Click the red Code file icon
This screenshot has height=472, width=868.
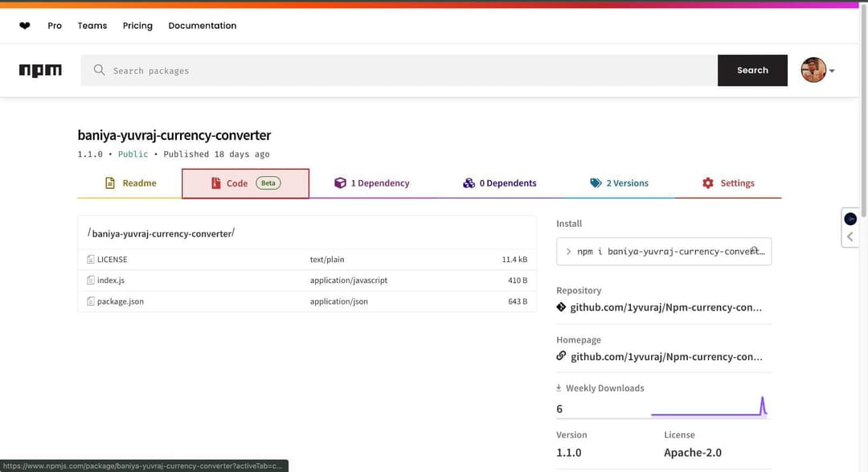216,183
